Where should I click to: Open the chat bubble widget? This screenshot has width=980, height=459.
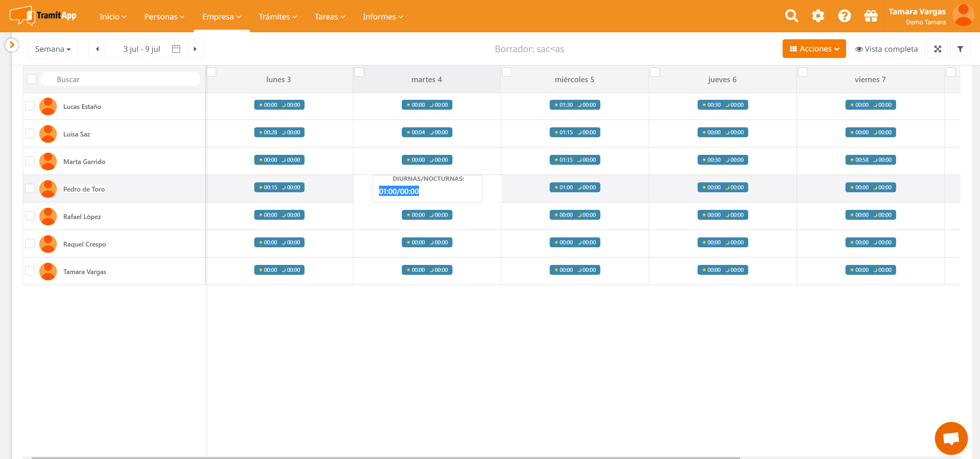click(951, 438)
